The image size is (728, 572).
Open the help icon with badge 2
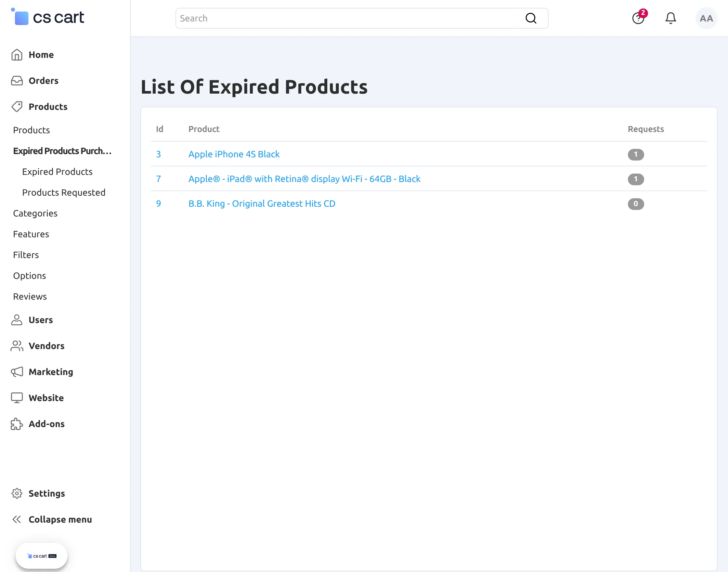[x=639, y=18]
